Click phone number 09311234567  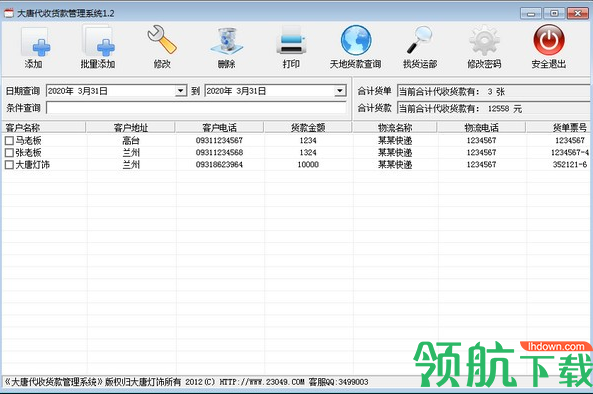point(219,141)
